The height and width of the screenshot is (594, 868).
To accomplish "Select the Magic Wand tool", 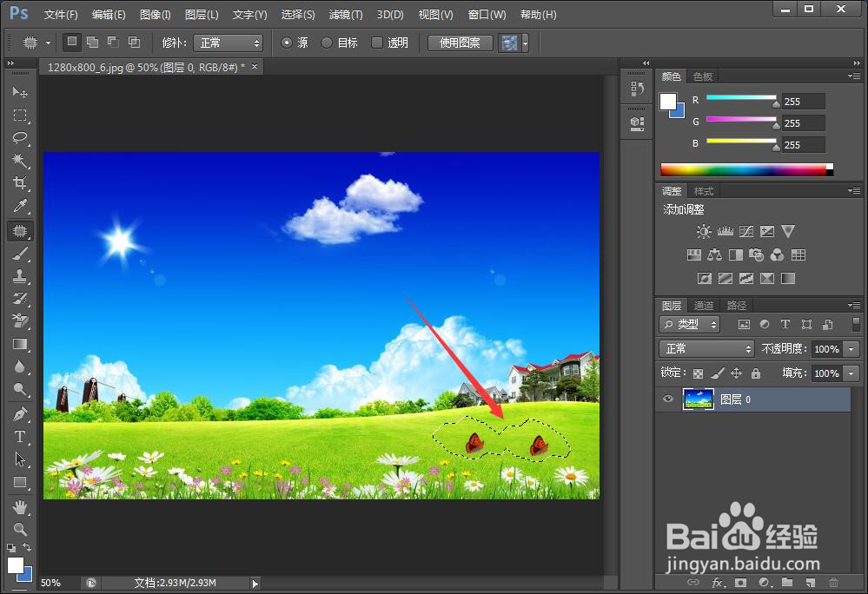I will coord(20,161).
